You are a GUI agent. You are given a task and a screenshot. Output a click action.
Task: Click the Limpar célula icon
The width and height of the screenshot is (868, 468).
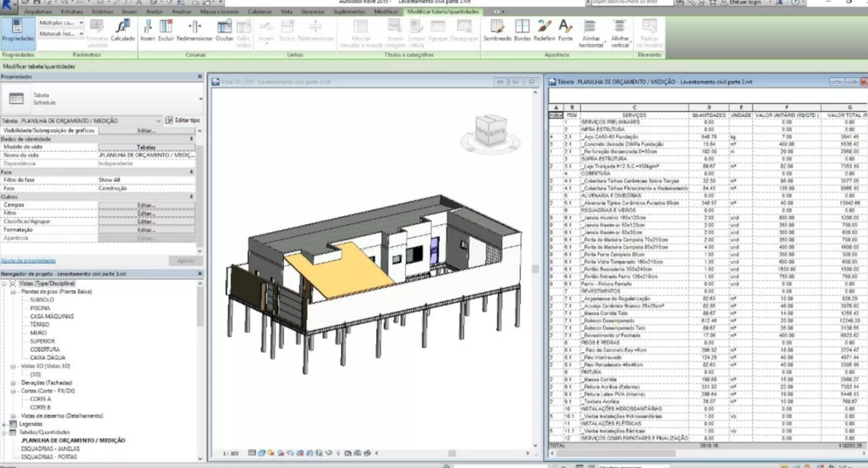click(417, 31)
